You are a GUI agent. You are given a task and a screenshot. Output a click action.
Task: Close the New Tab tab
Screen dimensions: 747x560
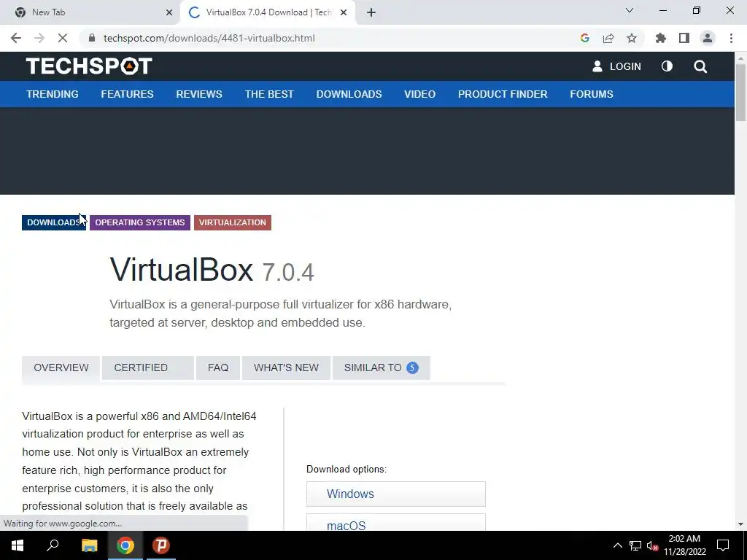point(169,13)
